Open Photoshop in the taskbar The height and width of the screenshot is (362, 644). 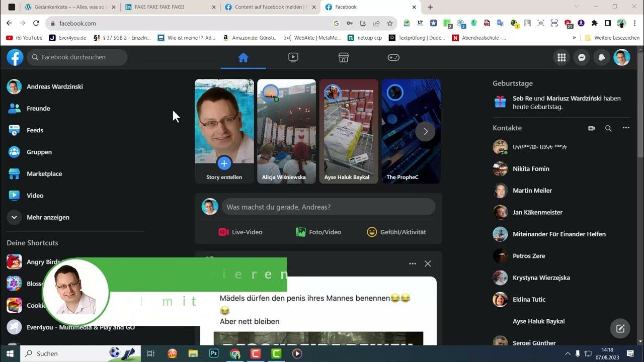pos(214,353)
